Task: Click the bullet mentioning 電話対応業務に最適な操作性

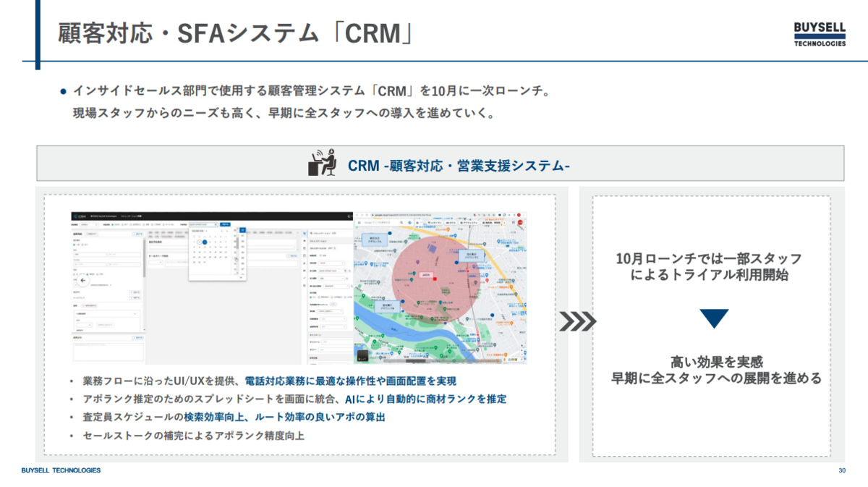Action: 270,381
